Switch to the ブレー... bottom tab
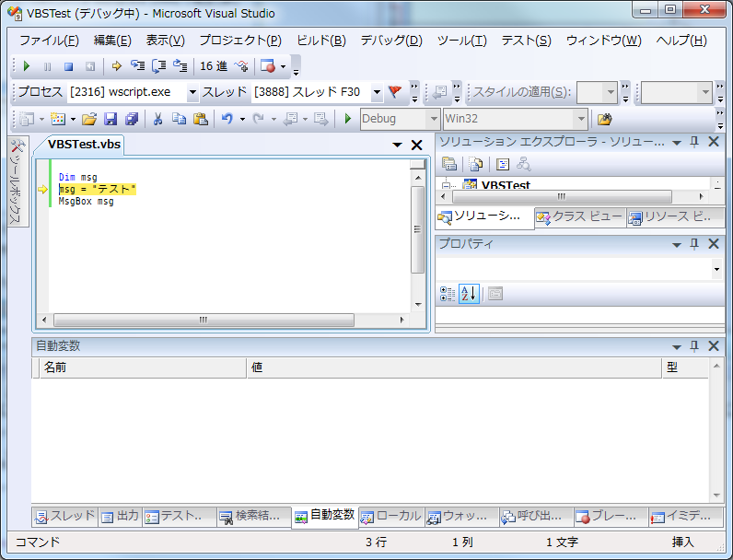 [611, 517]
